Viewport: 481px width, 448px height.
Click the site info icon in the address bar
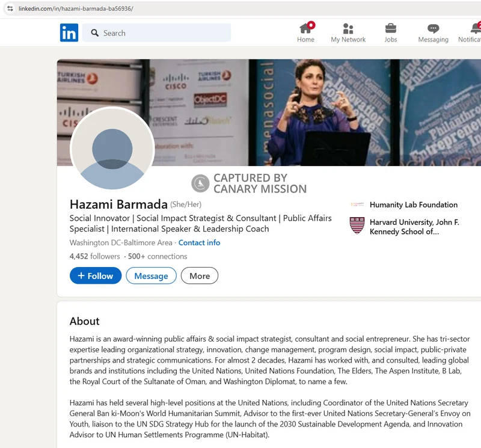point(10,8)
